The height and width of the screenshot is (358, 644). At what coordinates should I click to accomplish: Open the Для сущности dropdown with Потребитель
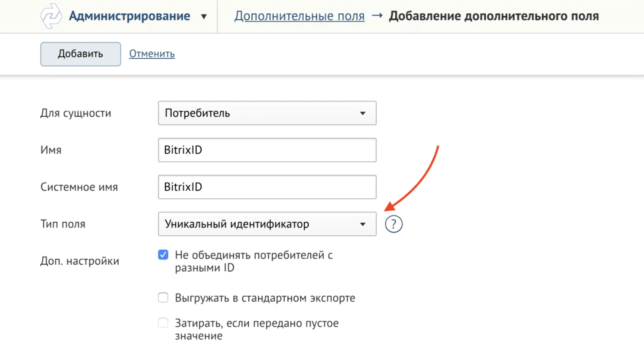(x=267, y=113)
